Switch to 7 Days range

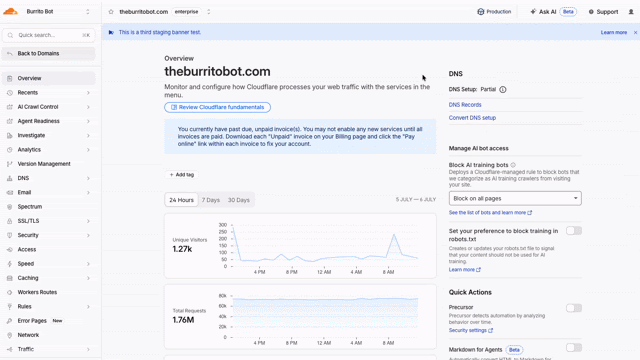coord(211,200)
